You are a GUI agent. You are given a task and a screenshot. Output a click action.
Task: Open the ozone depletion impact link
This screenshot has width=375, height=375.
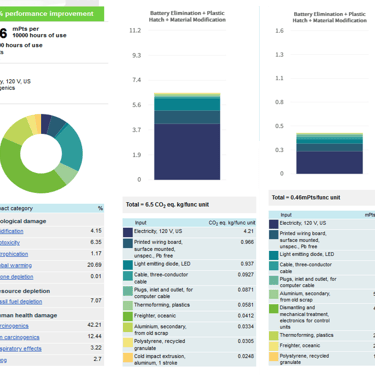pyautogui.click(x=17, y=277)
